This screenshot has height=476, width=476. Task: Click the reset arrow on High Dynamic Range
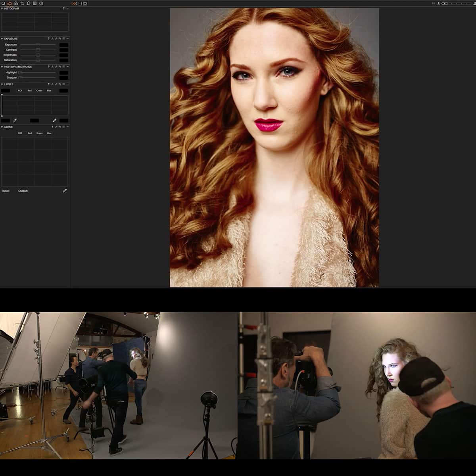pos(59,67)
